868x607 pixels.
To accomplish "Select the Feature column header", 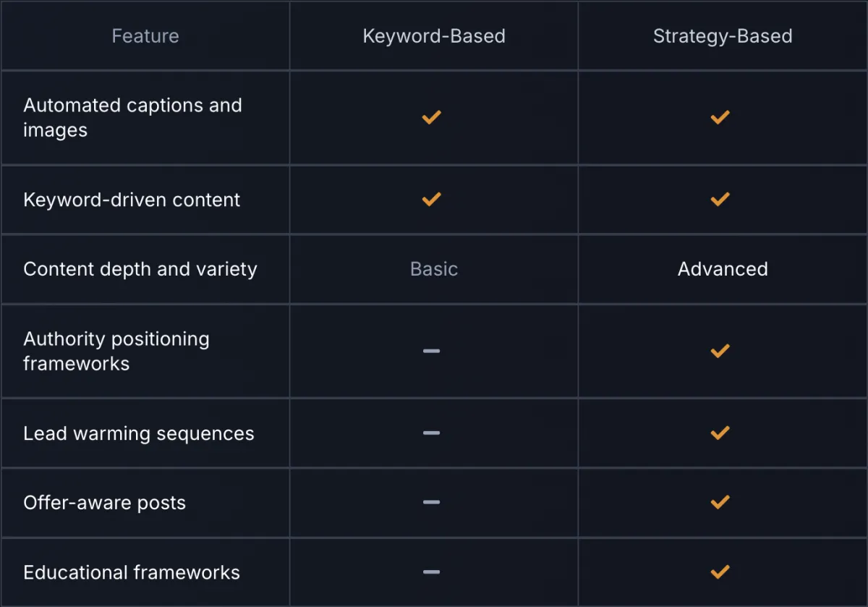I will pos(145,36).
